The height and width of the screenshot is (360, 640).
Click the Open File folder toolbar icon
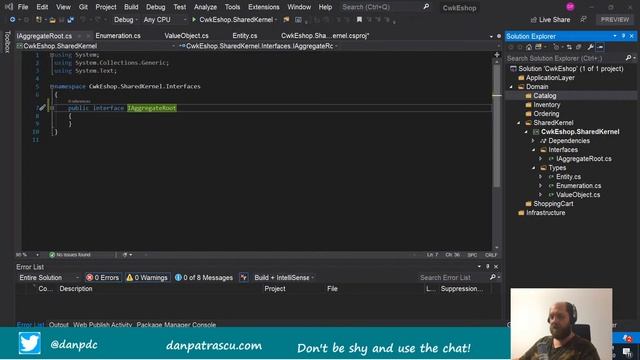click(52, 20)
